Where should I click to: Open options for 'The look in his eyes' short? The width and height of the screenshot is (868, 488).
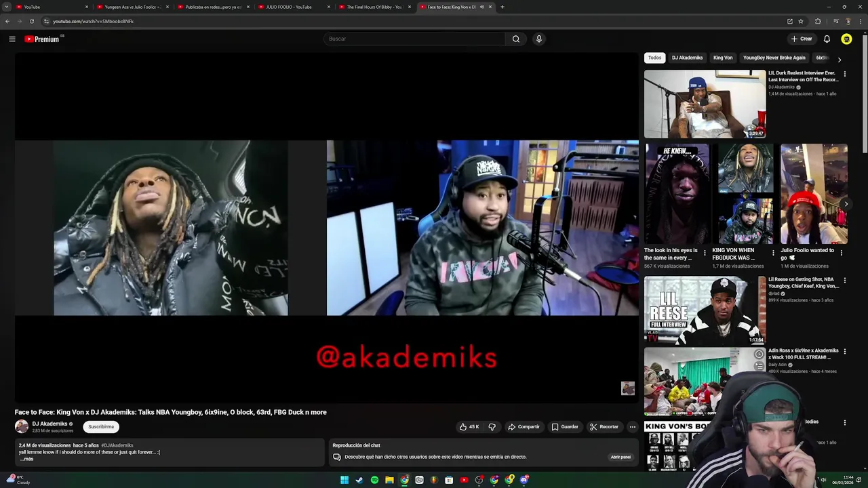click(x=705, y=253)
